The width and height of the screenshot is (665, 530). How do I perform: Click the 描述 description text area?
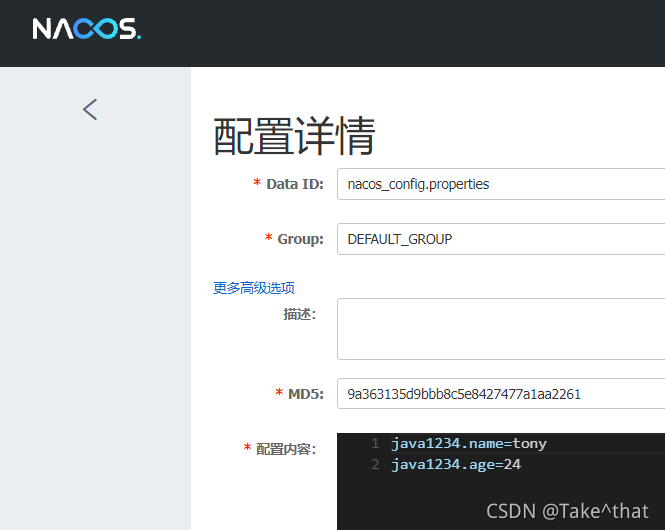coord(501,329)
